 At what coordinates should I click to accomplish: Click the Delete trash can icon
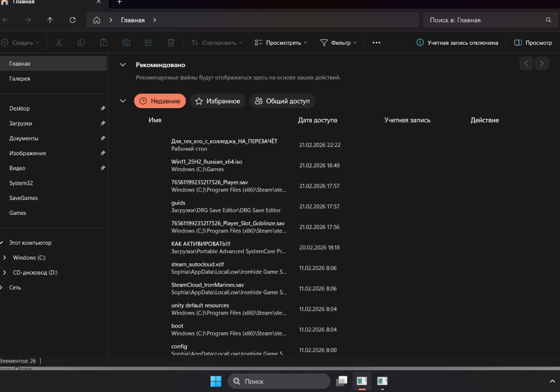[171, 42]
